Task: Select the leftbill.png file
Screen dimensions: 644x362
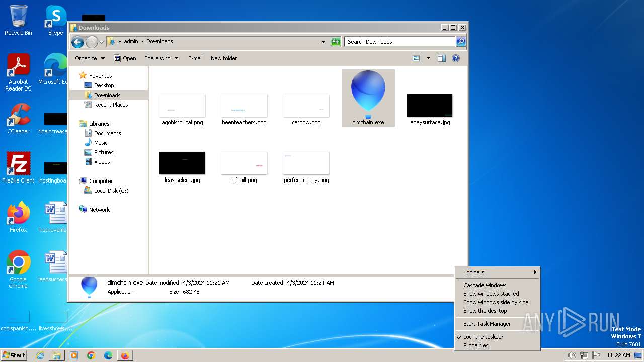Action: point(244,167)
